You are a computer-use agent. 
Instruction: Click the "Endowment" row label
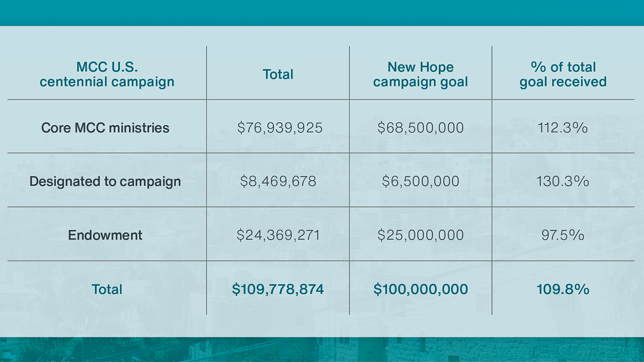coord(105,235)
